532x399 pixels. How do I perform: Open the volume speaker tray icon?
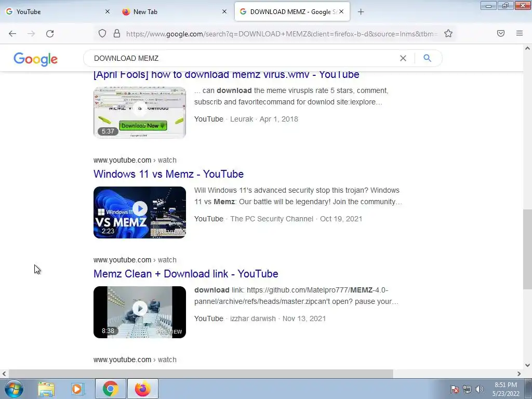click(480, 389)
